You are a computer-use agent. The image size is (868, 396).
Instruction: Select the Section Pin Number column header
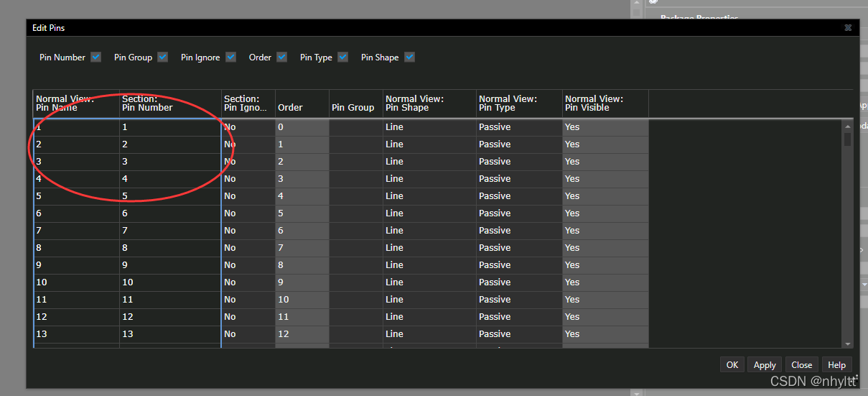(x=170, y=103)
